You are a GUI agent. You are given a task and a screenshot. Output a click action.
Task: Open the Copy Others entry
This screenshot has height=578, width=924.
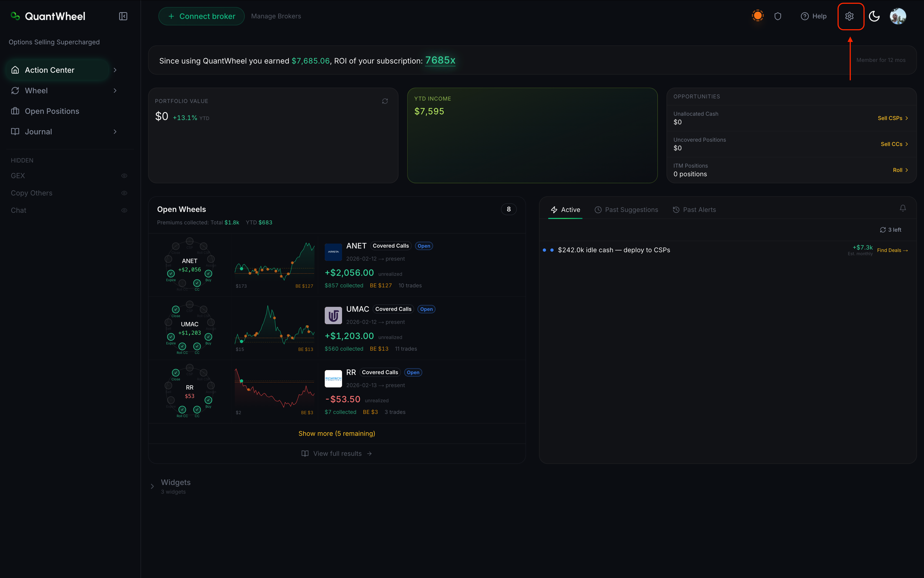(x=32, y=193)
